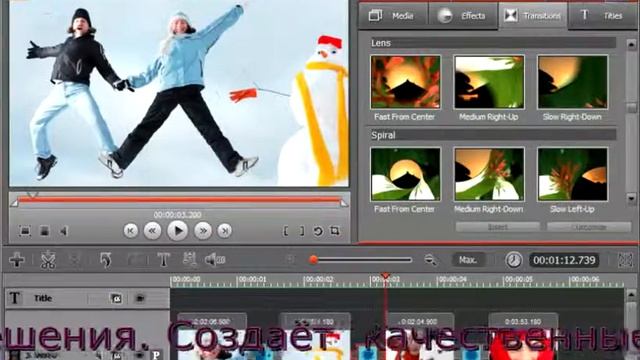
Task: Set the mark-out right bracket
Action: [302, 231]
